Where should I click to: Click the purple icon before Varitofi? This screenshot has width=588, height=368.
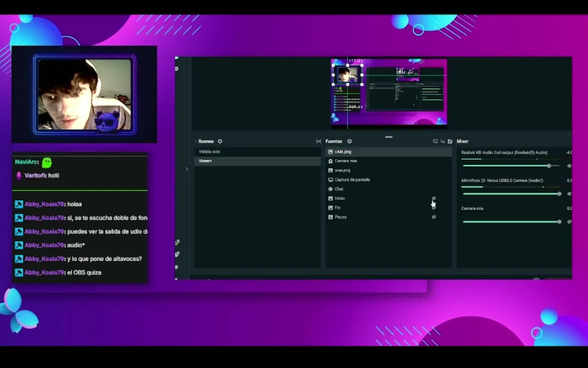pos(19,175)
